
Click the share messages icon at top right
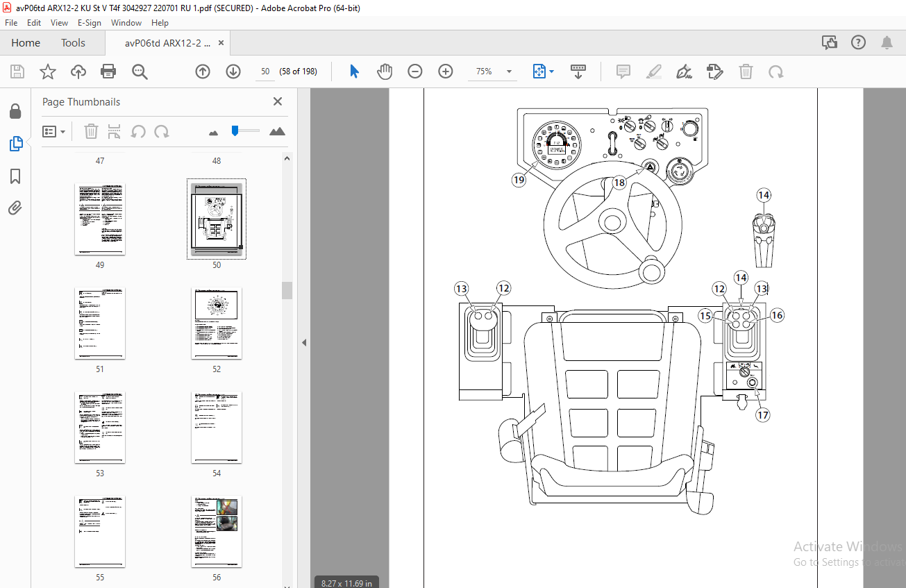830,43
